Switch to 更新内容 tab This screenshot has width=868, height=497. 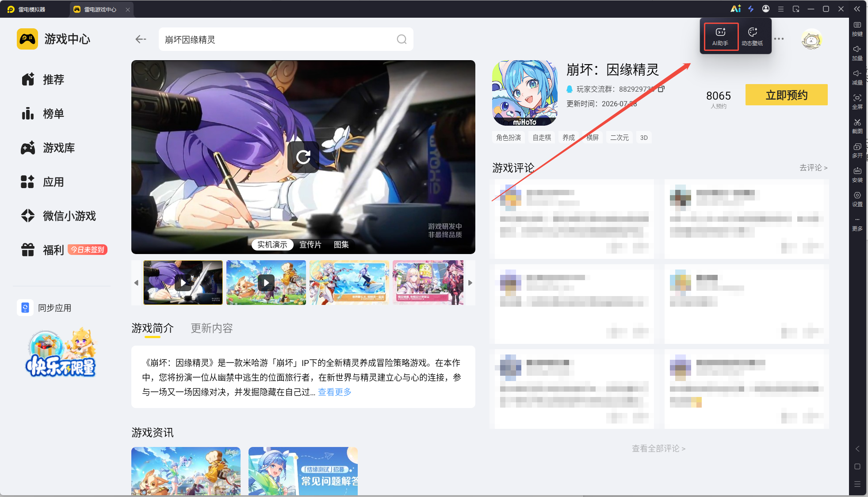point(212,328)
